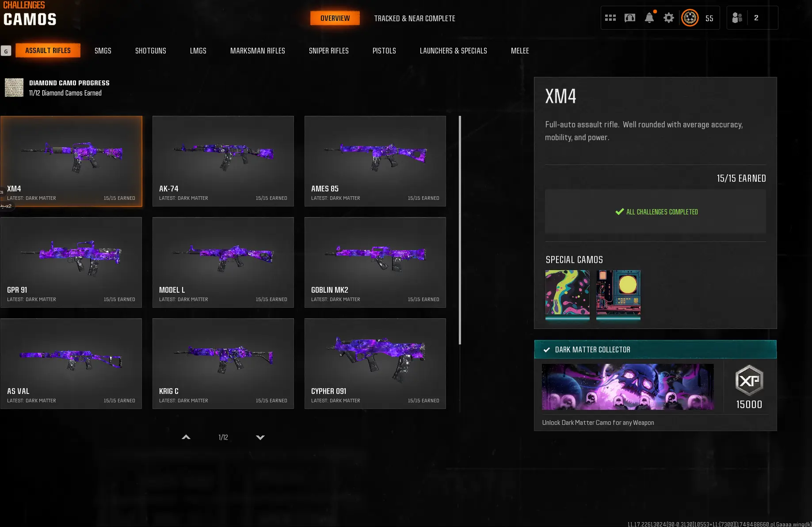Click the page indicator 1/12
This screenshot has height=527, width=812.
pyautogui.click(x=223, y=437)
